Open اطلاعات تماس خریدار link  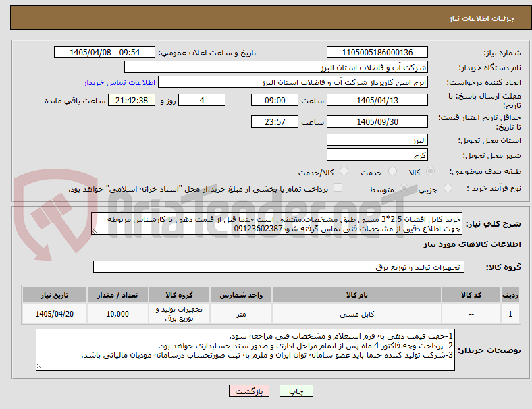coord(119,82)
